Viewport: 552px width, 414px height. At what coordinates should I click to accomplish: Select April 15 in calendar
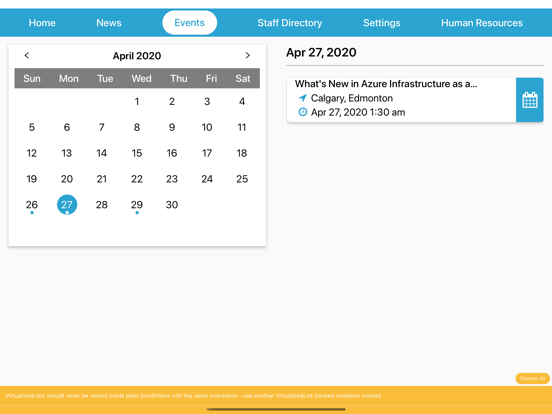[x=137, y=153]
